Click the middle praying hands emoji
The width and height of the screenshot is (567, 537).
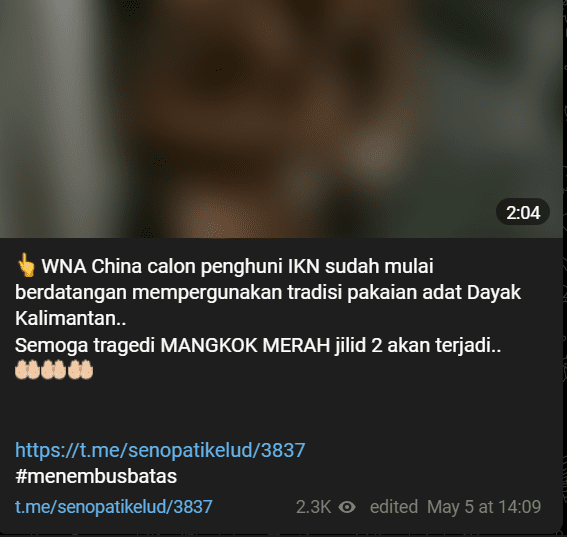(x=54, y=370)
